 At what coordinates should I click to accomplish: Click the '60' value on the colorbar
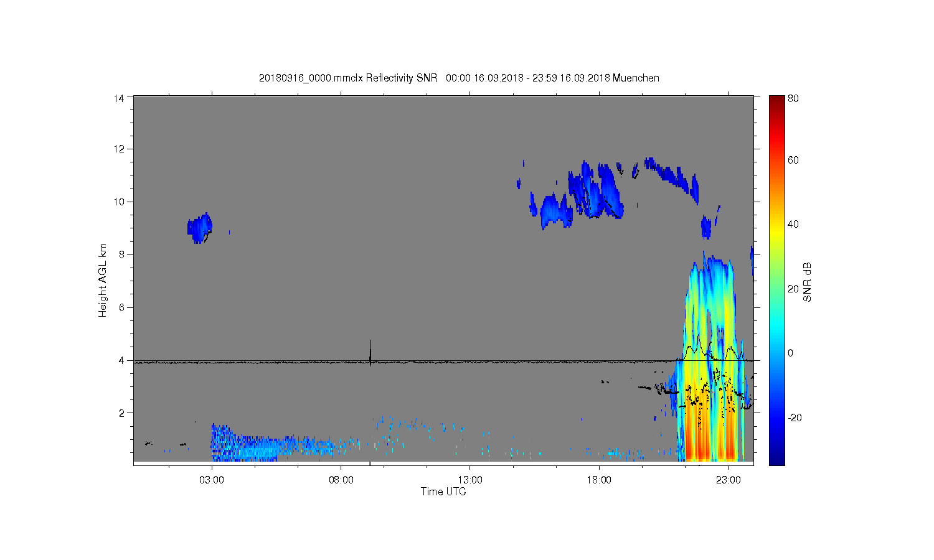tap(793, 161)
